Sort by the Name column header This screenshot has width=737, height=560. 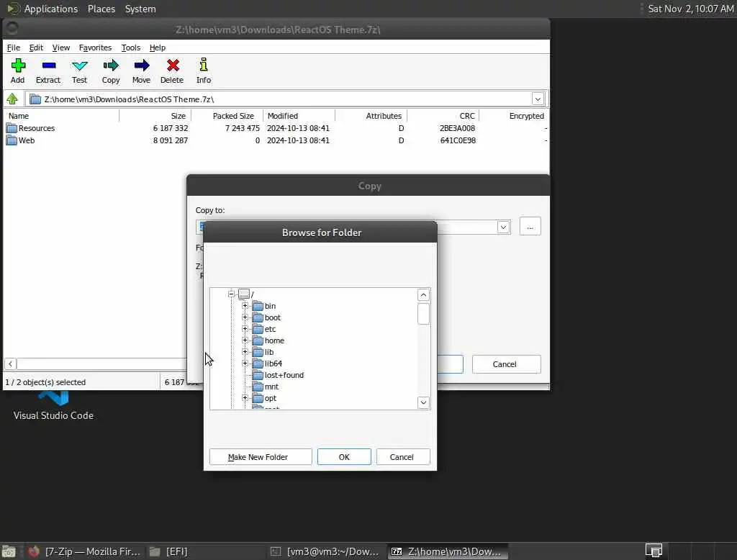click(x=62, y=116)
